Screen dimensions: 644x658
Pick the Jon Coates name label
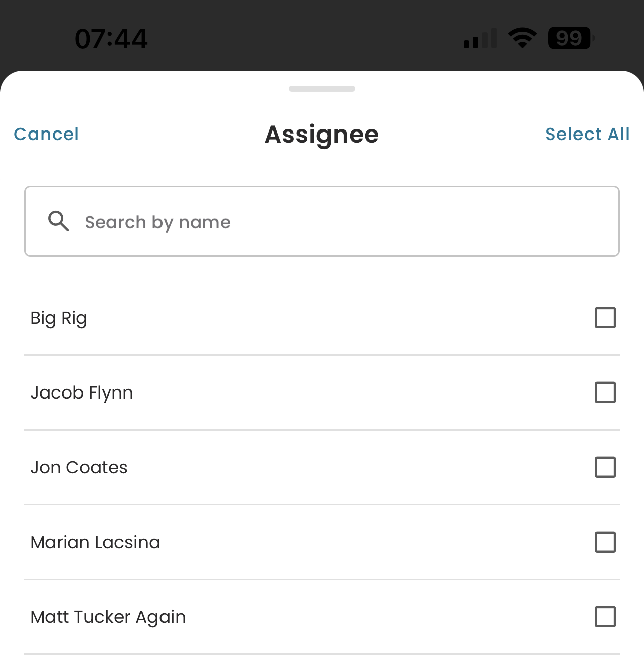click(x=79, y=467)
